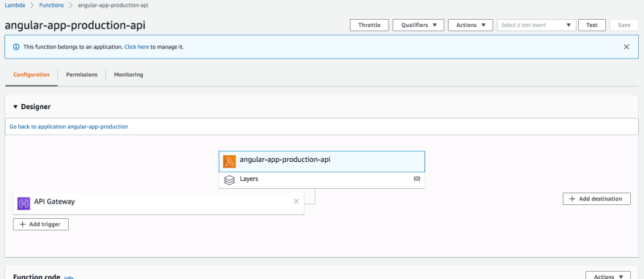Switch to the Permissions tab
This screenshot has width=644, height=279.
[82, 75]
